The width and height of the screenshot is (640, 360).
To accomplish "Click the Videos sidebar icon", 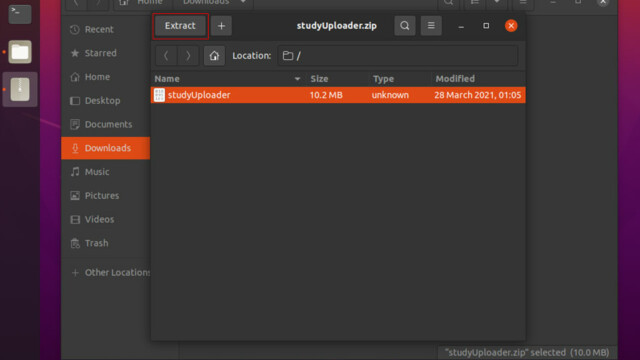I will tap(75, 220).
